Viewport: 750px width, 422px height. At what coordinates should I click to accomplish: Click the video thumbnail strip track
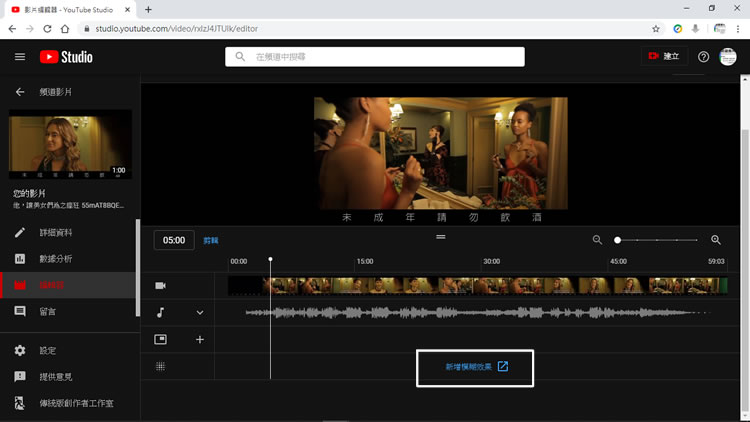coord(478,286)
